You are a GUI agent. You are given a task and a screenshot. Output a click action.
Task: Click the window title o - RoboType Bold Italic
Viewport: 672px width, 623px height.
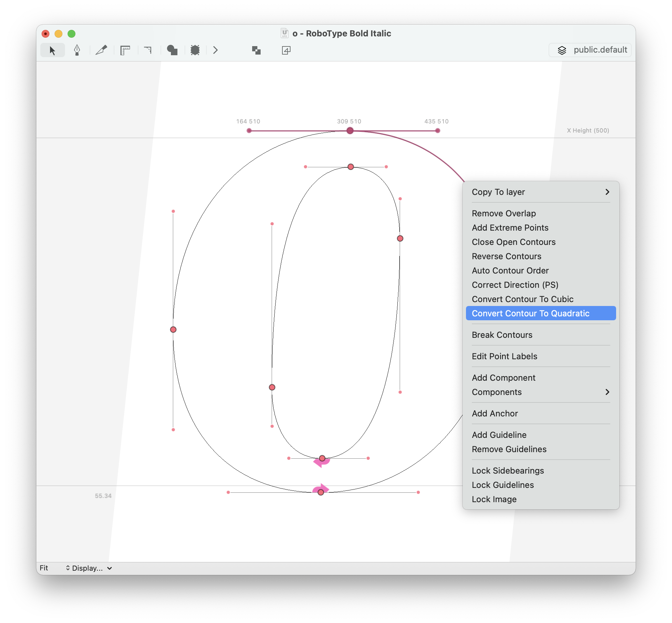click(x=342, y=33)
